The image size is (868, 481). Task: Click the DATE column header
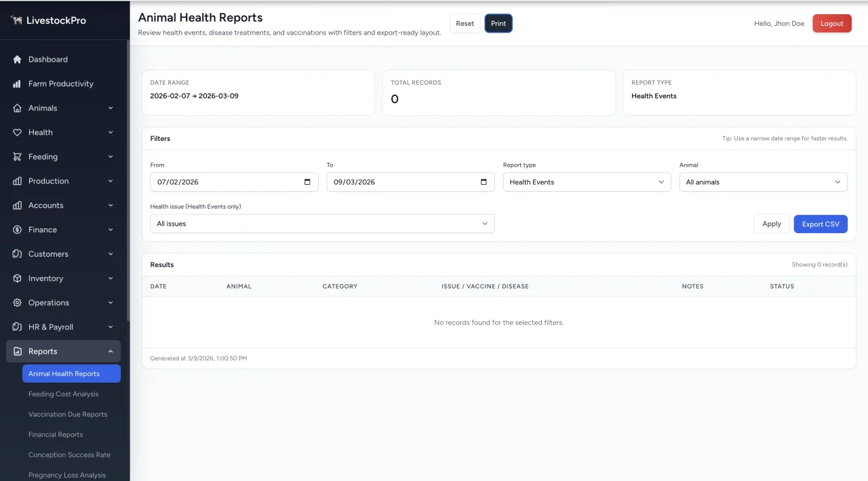pyautogui.click(x=158, y=287)
